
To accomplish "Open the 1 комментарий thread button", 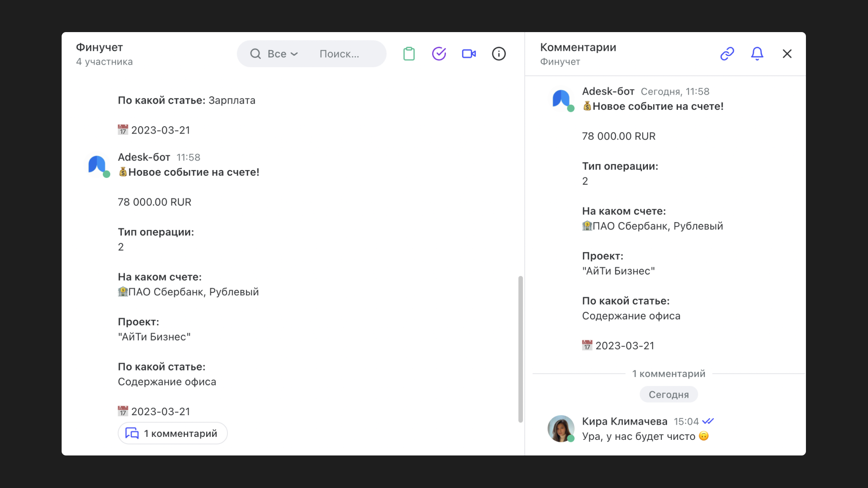I will pyautogui.click(x=173, y=433).
